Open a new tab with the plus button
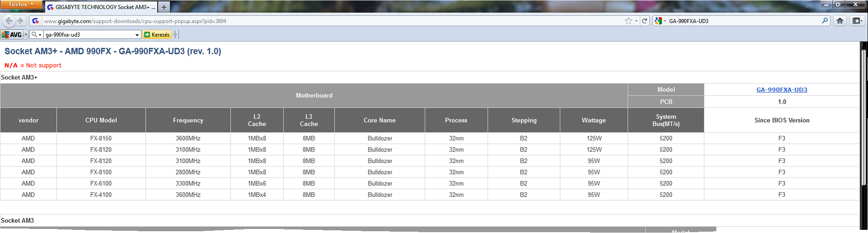Viewport: 868px width, 233px height. [164, 7]
